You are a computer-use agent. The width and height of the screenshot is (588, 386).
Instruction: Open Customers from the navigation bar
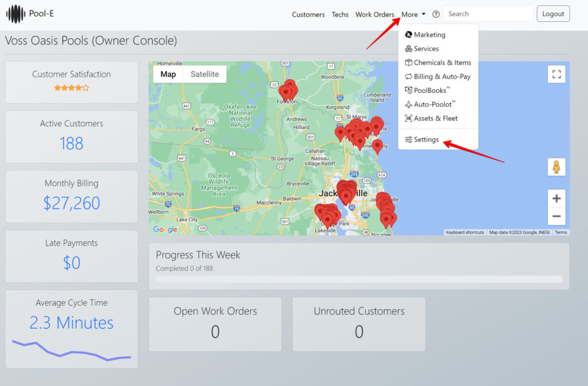point(308,14)
